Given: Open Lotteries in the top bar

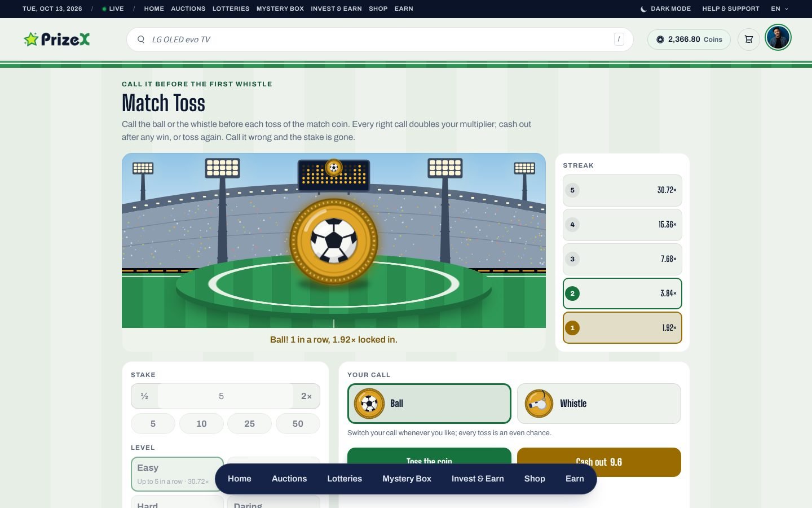Looking at the screenshot, I should pyautogui.click(x=231, y=9).
